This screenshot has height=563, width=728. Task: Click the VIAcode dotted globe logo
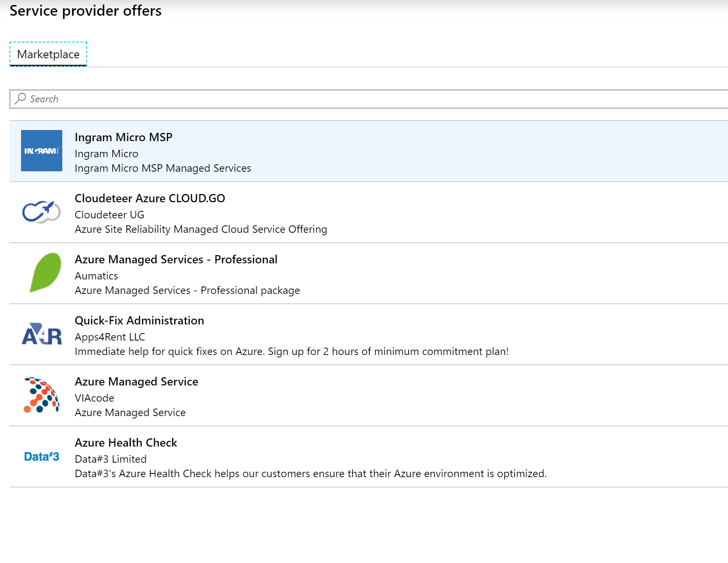coord(42,395)
